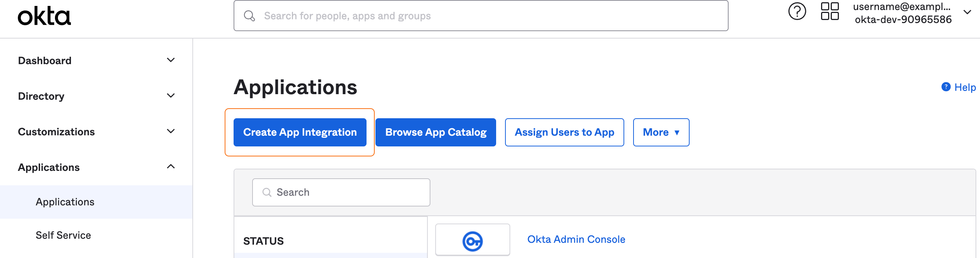980x258 pixels.
Task: Click Create App Integration
Action: [300, 132]
